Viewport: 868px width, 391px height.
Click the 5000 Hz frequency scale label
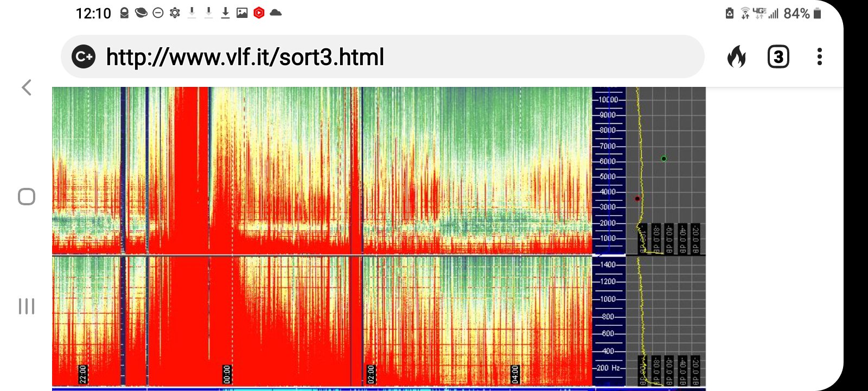point(608,176)
